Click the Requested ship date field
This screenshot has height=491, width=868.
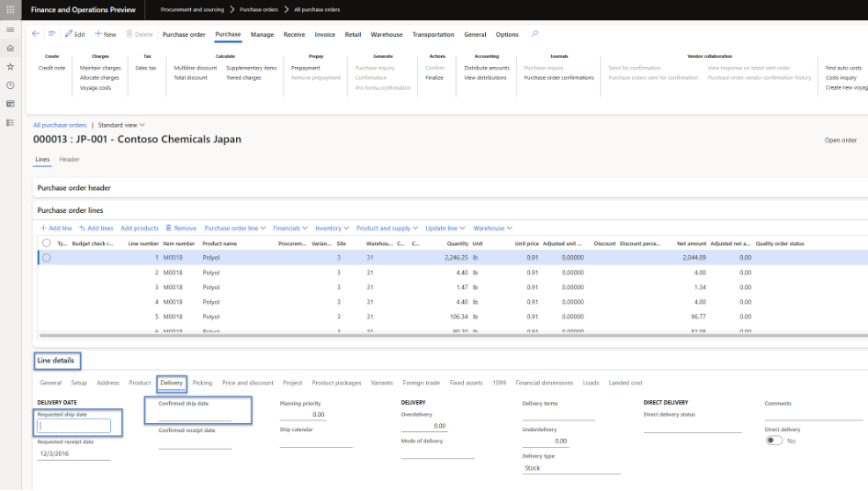(x=73, y=426)
